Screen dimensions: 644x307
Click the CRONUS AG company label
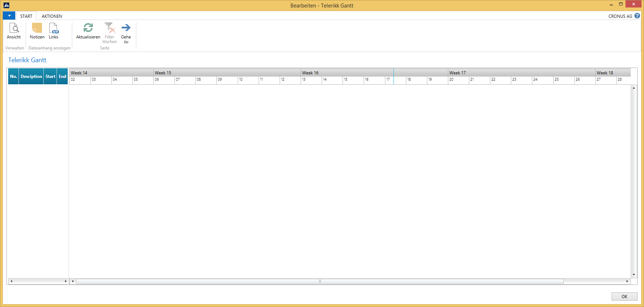pos(620,16)
